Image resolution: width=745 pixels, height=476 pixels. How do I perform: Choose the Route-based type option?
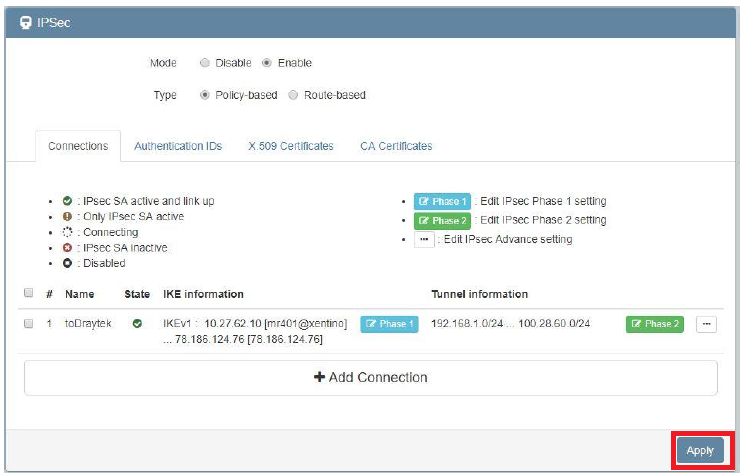click(x=293, y=95)
